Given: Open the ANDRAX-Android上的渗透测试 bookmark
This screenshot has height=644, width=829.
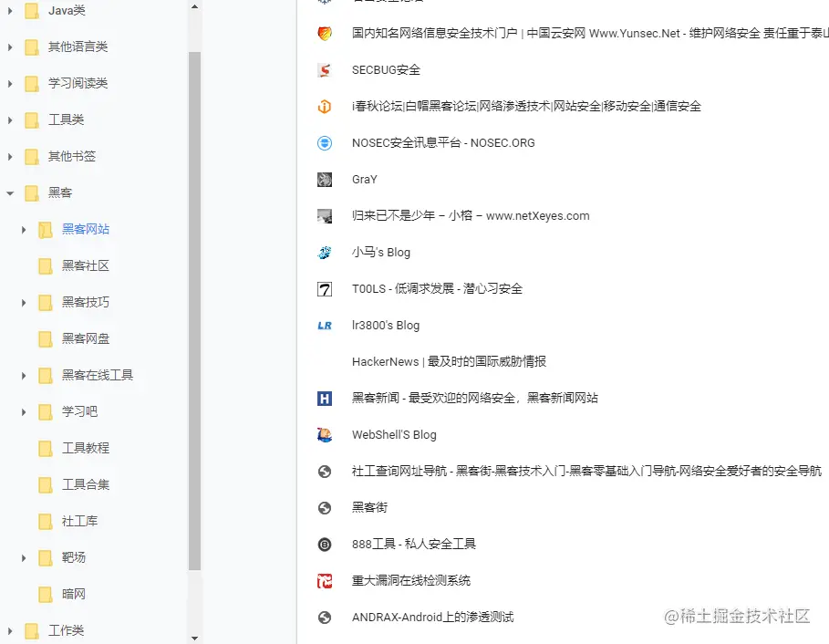Looking at the screenshot, I should click(x=432, y=617).
